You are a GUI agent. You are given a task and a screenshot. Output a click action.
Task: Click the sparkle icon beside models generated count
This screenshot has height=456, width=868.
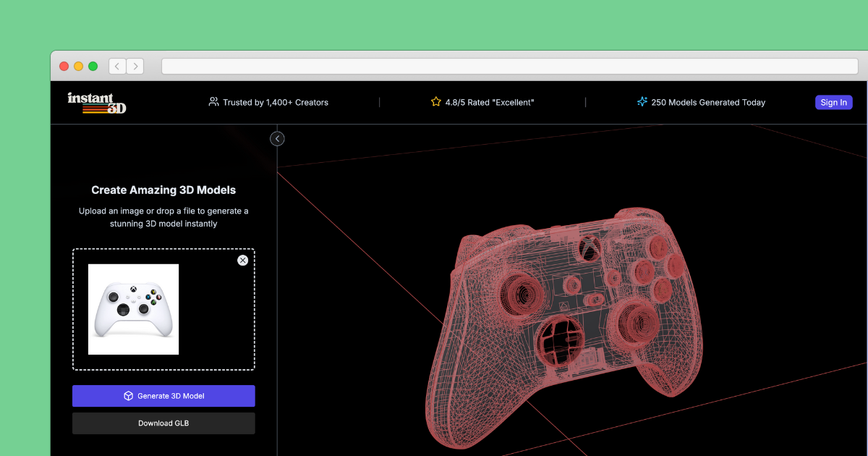click(x=642, y=102)
